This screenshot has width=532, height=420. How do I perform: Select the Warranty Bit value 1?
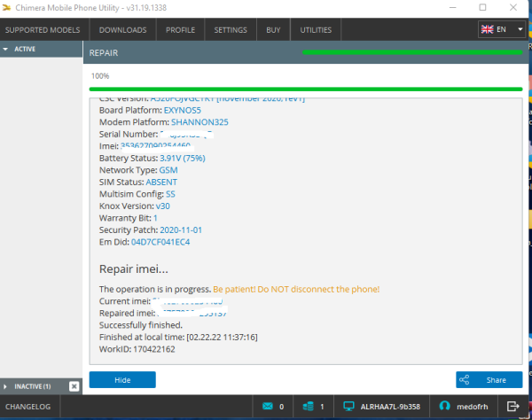tap(155, 218)
